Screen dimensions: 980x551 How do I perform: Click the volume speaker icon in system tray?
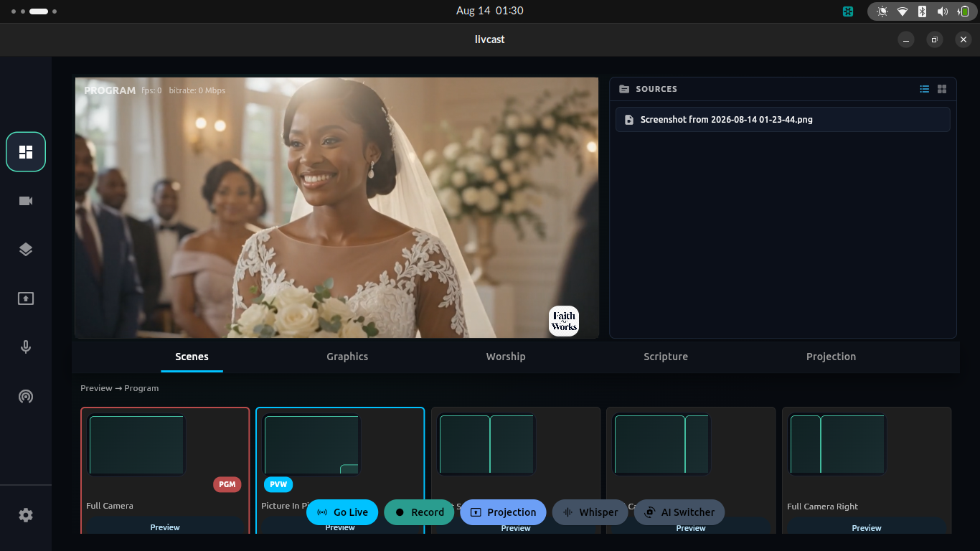click(x=943, y=11)
